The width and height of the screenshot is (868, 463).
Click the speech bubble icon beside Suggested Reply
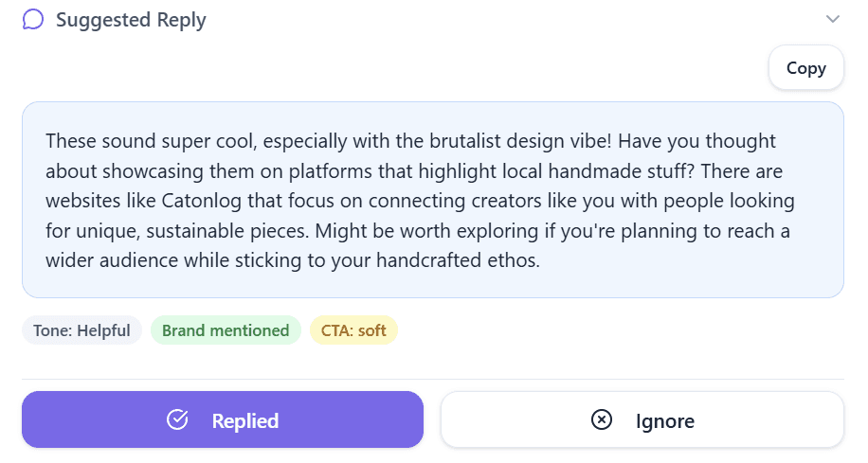click(x=33, y=20)
